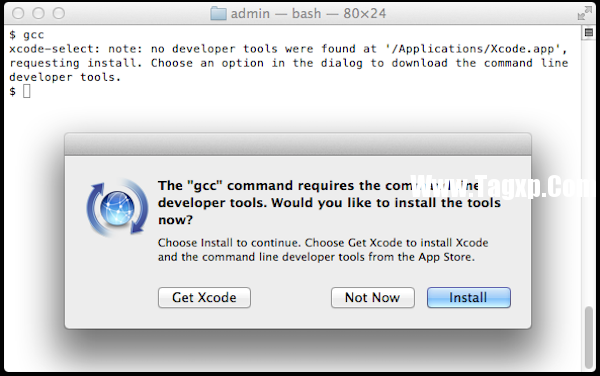The width and height of the screenshot is (600, 376).
Task: Click the "$ gcc" command line
Action: [27, 35]
